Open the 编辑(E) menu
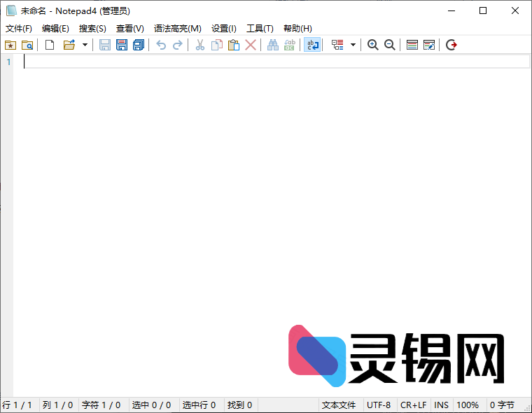The height and width of the screenshot is (413, 532). click(x=55, y=29)
